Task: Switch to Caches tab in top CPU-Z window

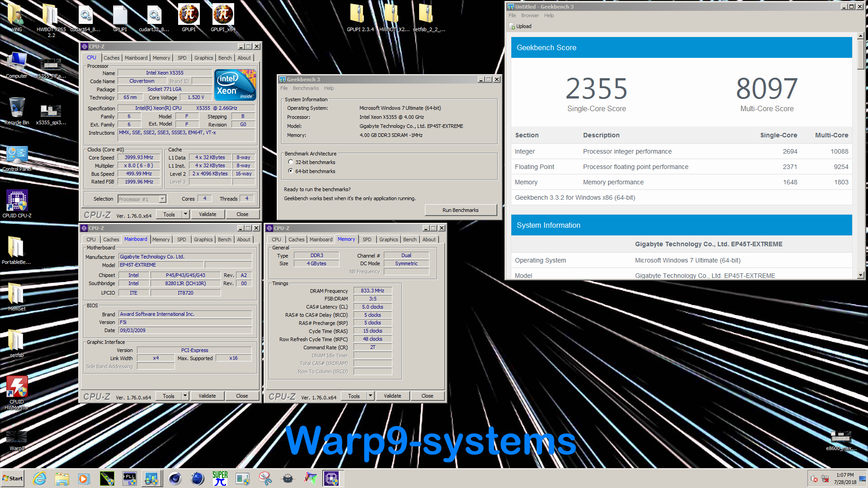Action: click(x=111, y=58)
